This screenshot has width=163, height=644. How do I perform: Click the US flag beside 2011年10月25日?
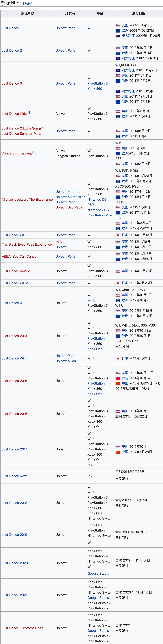click(x=118, y=271)
